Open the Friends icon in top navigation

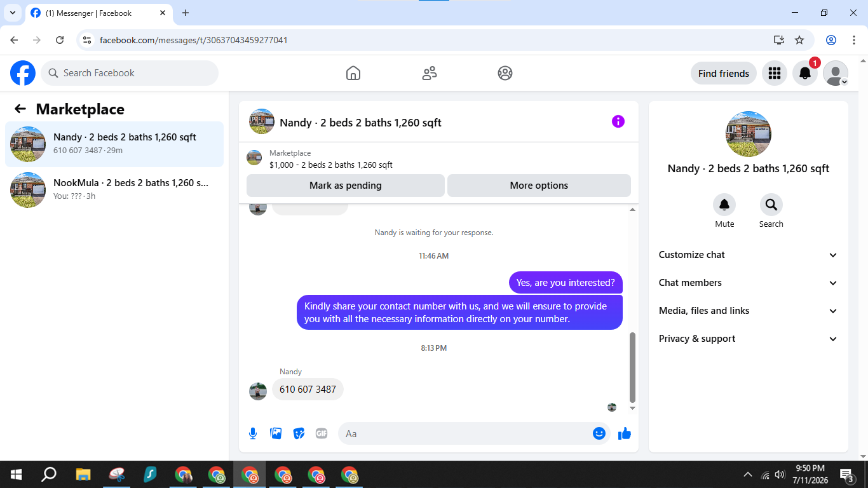coord(430,73)
